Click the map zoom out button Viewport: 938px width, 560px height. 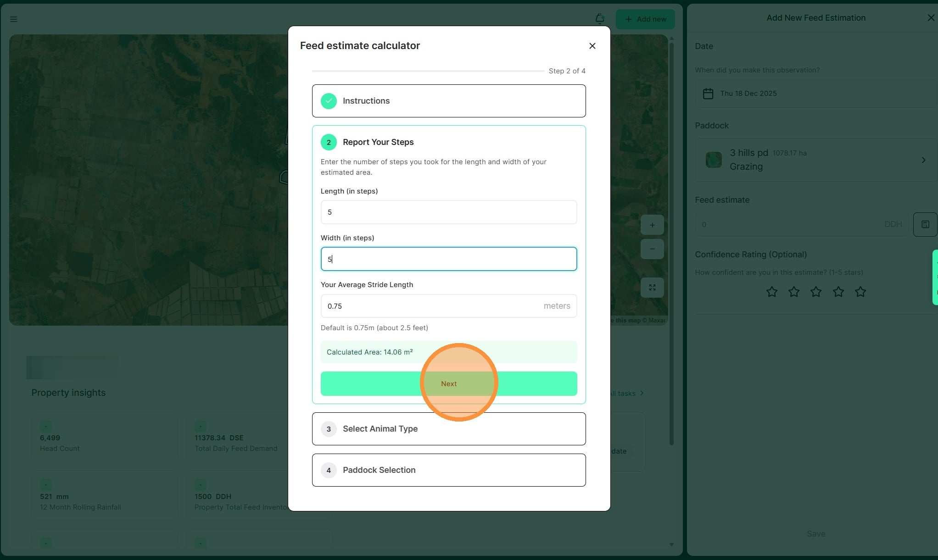coord(652,249)
